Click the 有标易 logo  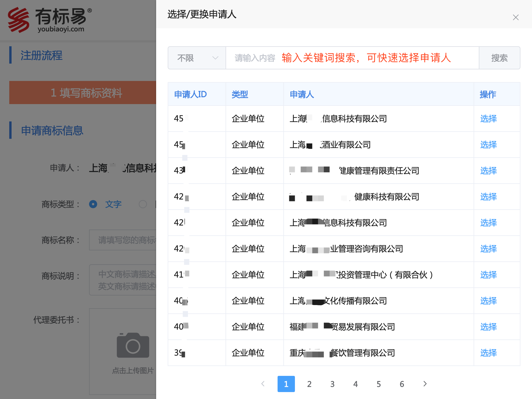[49, 20]
